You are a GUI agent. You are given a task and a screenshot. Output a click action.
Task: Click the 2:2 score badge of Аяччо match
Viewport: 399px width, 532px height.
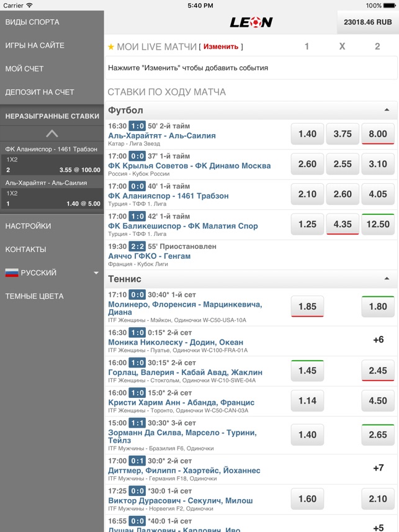pos(137,246)
